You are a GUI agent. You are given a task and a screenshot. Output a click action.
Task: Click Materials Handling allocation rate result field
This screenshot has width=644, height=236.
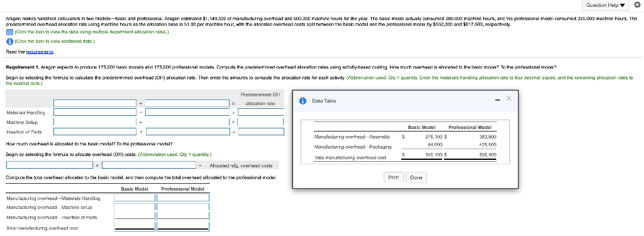(261, 112)
